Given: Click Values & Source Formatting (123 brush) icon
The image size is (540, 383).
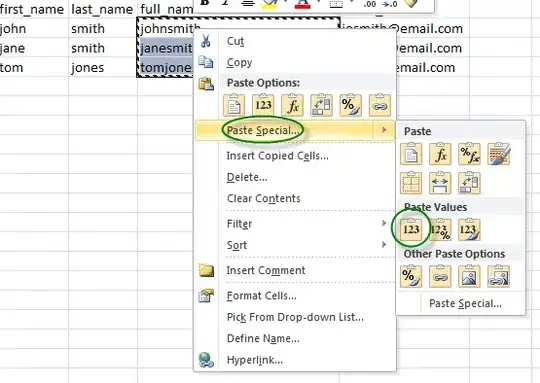Looking at the screenshot, I should pos(469,229).
